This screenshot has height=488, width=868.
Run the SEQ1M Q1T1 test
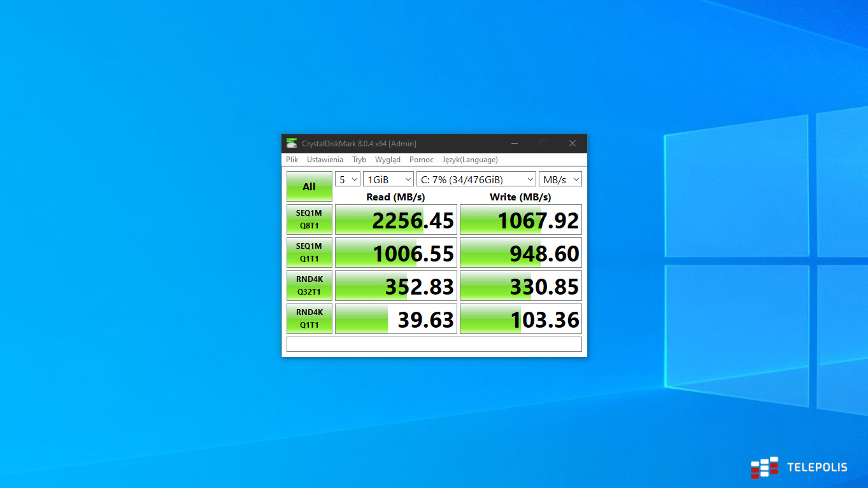click(x=309, y=253)
